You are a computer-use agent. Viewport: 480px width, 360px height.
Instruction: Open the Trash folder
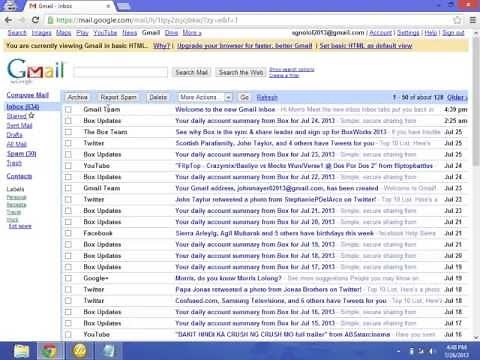click(x=14, y=163)
